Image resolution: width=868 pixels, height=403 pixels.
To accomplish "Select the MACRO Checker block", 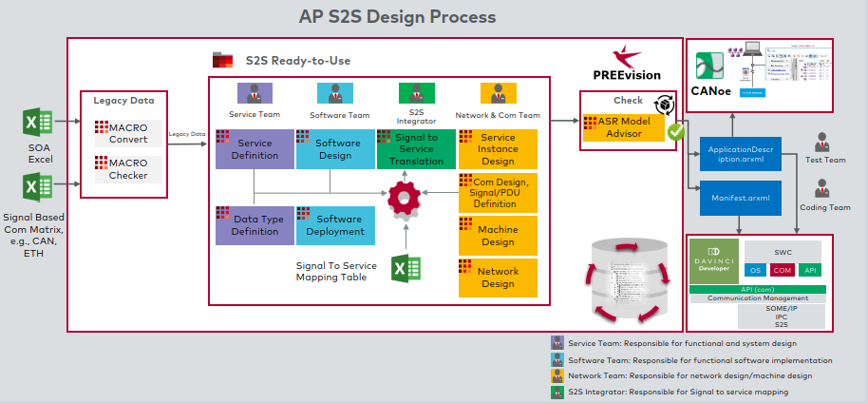I will click(128, 169).
